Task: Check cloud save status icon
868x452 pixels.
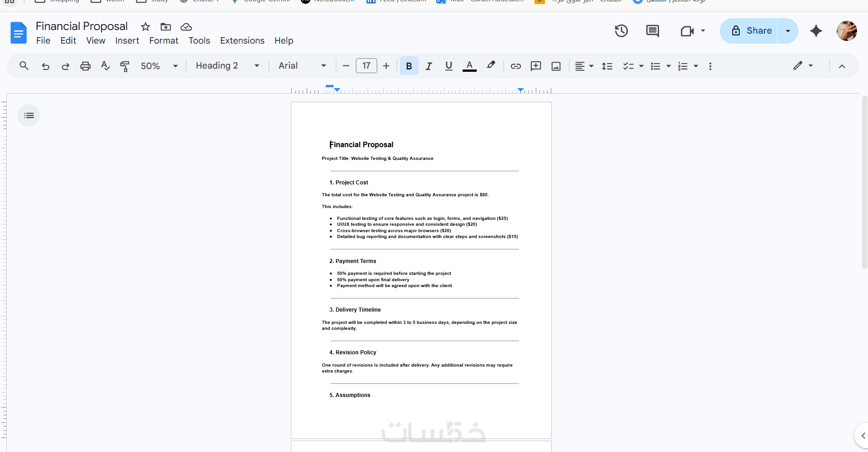Action: [186, 27]
